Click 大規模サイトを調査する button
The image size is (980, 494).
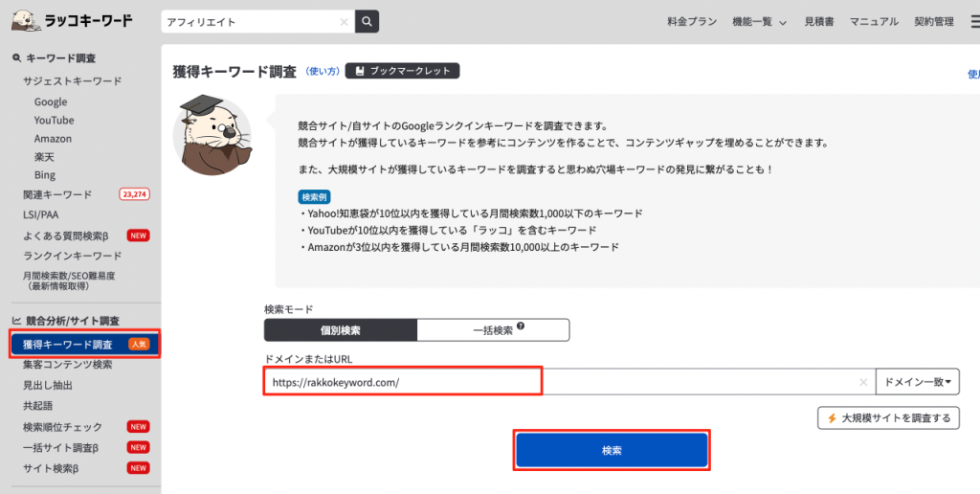tap(888, 417)
